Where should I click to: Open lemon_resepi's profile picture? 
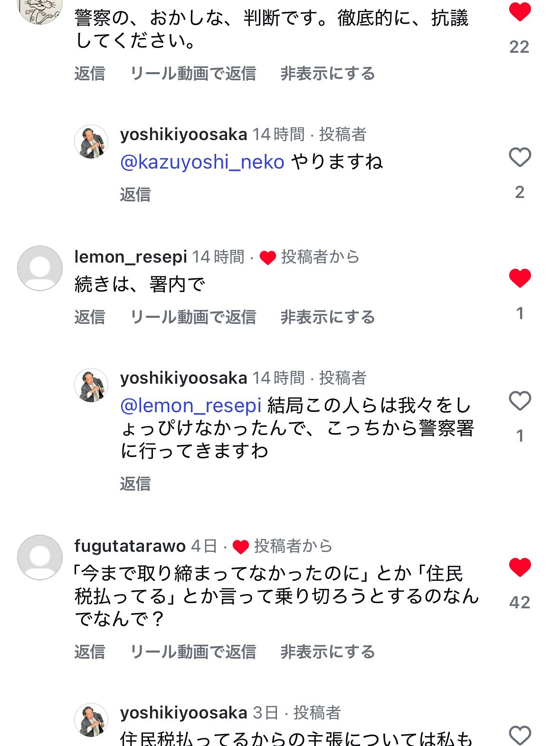(40, 268)
